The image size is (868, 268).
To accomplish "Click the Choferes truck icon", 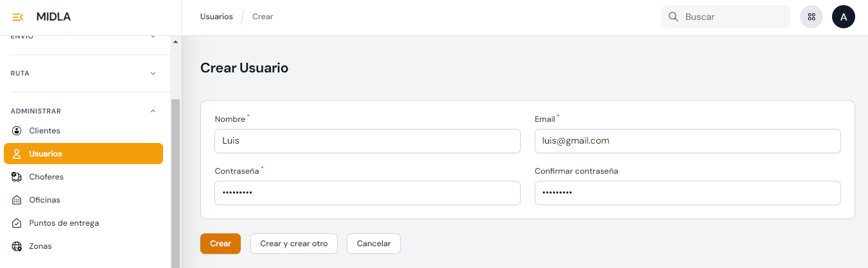I will point(17,177).
